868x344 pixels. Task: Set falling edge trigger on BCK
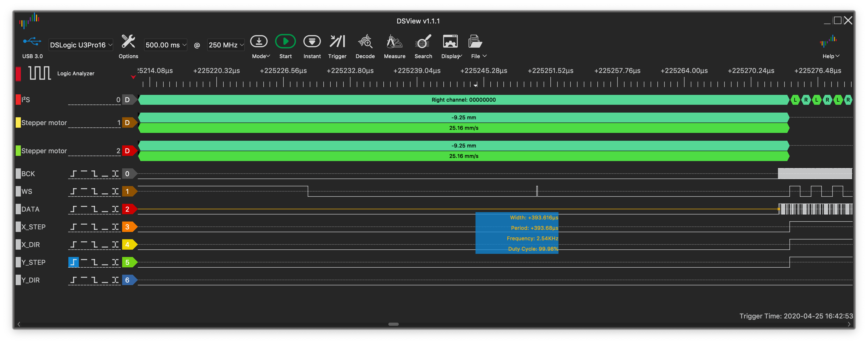94,174
